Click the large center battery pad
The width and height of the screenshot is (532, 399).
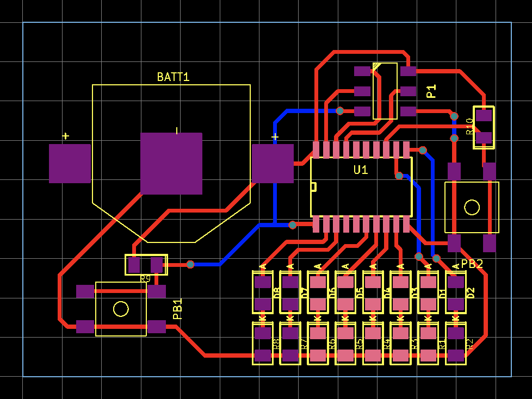[x=171, y=164]
